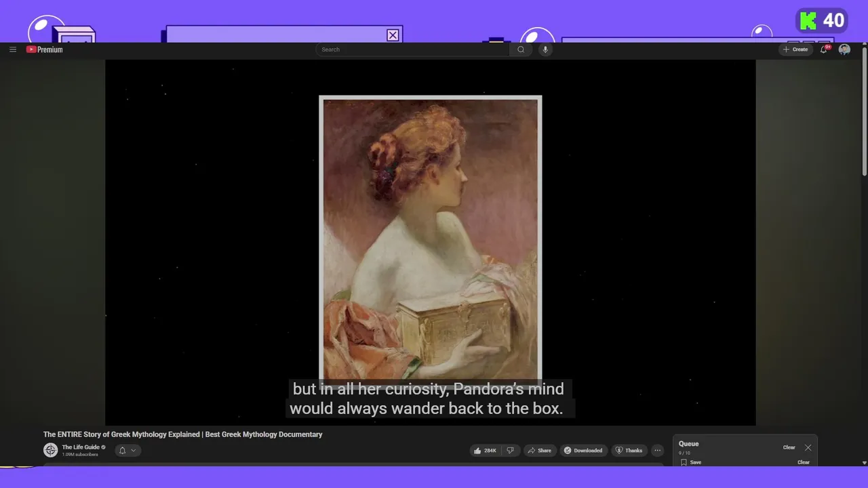This screenshot has height=488, width=868.
Task: Go to YouTube Premium home logo
Action: tap(45, 49)
